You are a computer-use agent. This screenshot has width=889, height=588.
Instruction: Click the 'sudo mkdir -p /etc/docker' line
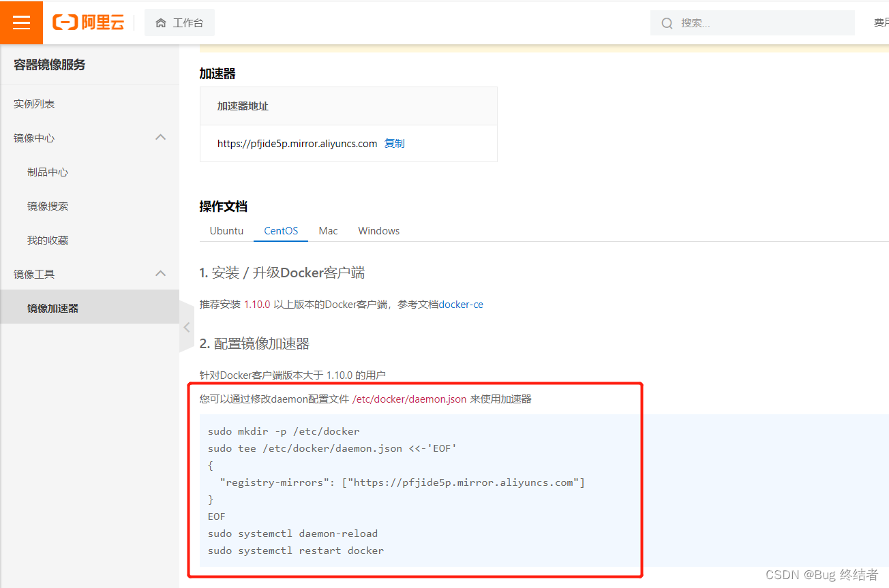(284, 431)
